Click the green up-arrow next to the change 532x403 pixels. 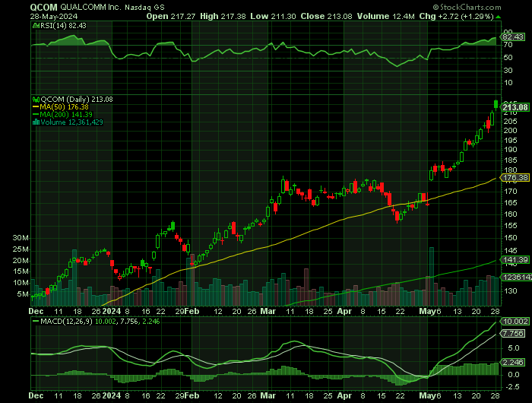(x=498, y=17)
